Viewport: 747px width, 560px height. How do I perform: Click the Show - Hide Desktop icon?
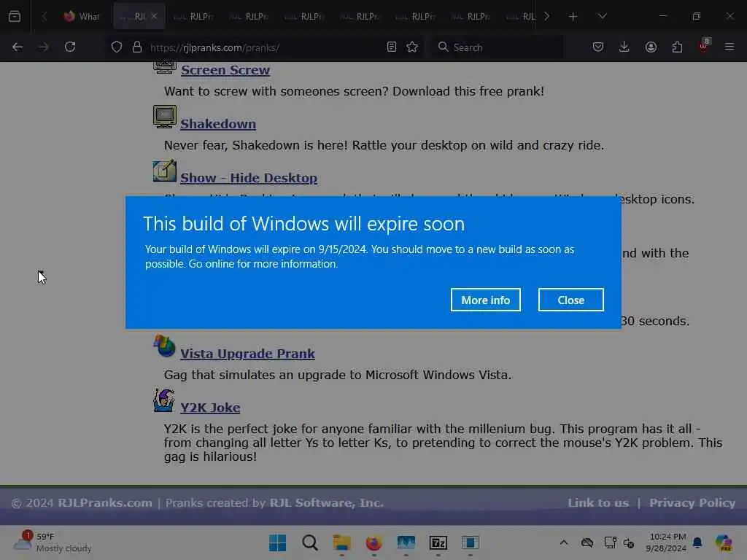tap(165, 171)
